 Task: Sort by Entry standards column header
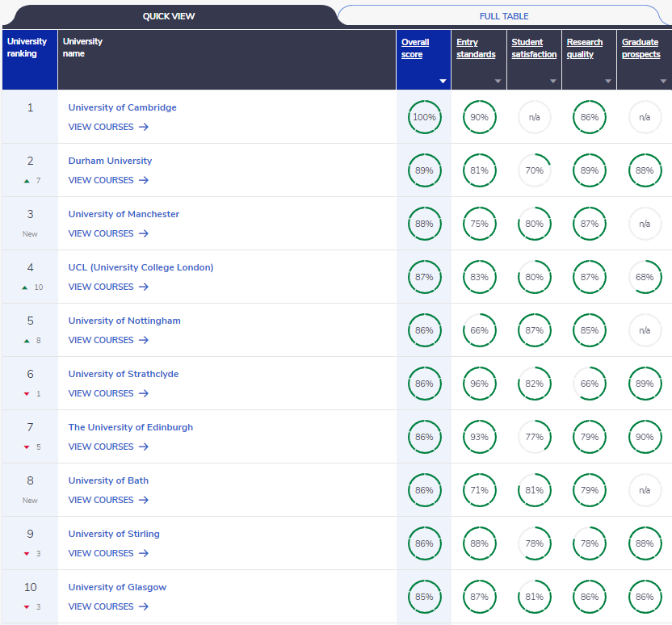tap(476, 48)
